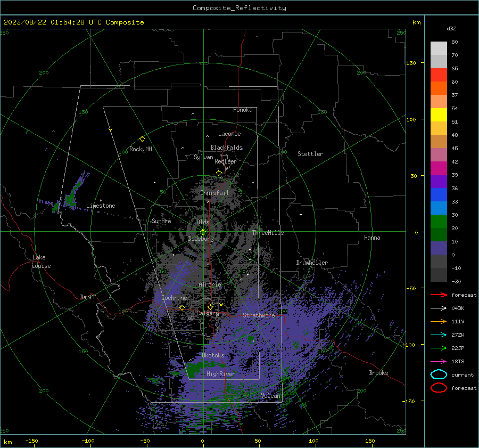The height and width of the screenshot is (448, 479).
Task: Click the 42 dBZ magenta color swatch
Action: (439, 168)
